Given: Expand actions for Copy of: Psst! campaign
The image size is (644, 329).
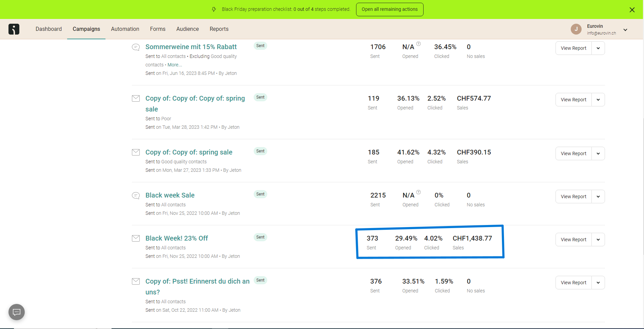Looking at the screenshot, I should pyautogui.click(x=598, y=283).
